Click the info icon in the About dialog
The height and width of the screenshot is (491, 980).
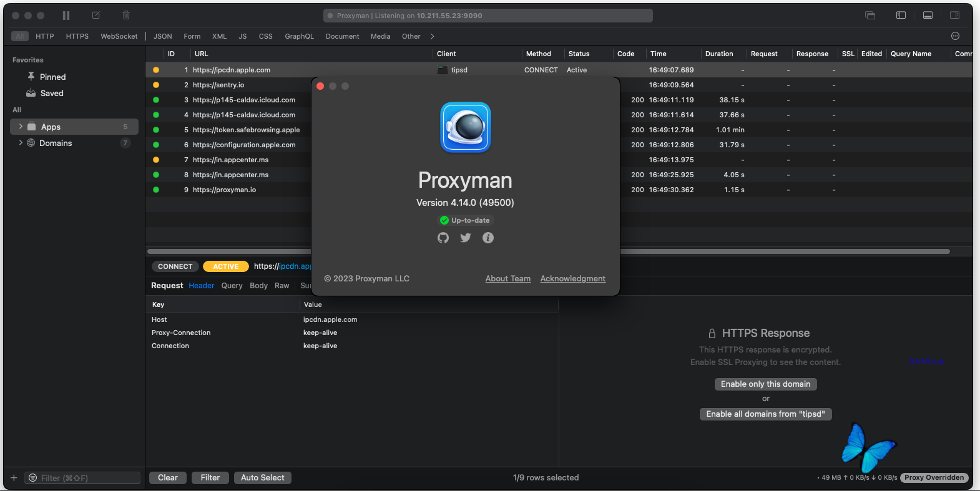coord(488,238)
